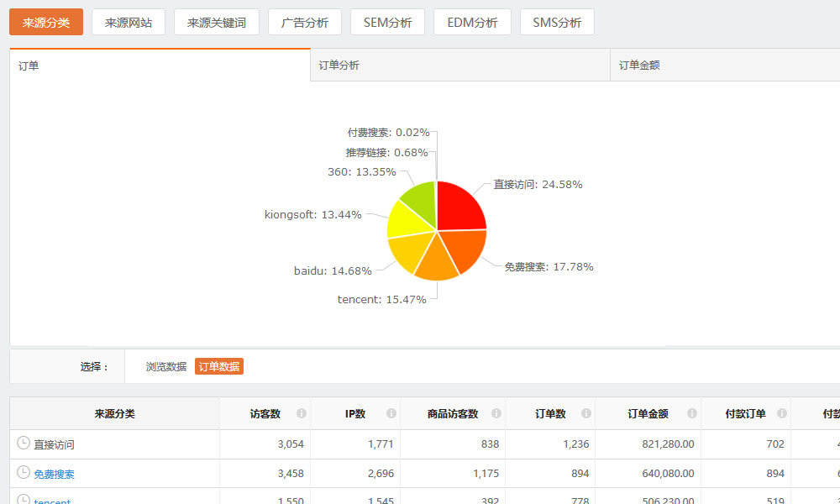Click info icon beside 商品访客数 header
Image resolution: width=840 pixels, height=504 pixels.
[496, 413]
